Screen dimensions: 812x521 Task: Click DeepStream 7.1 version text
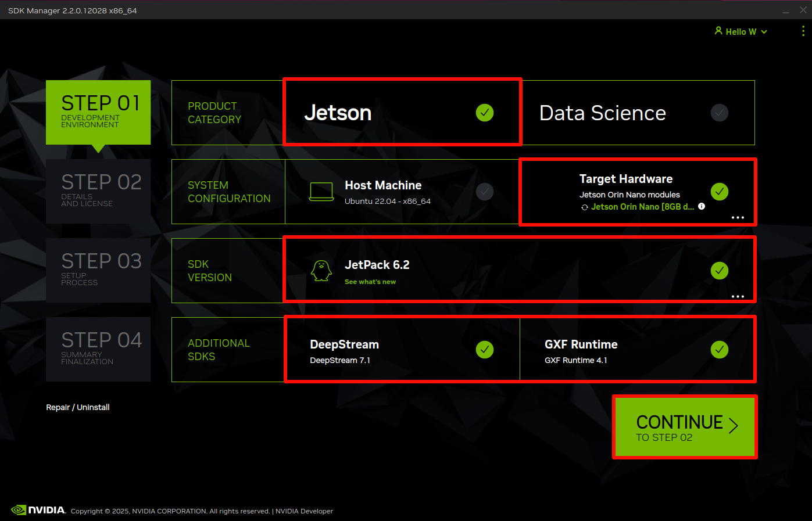340,360
